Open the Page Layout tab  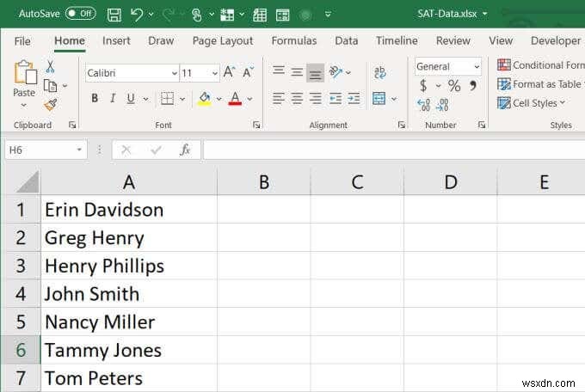(223, 41)
